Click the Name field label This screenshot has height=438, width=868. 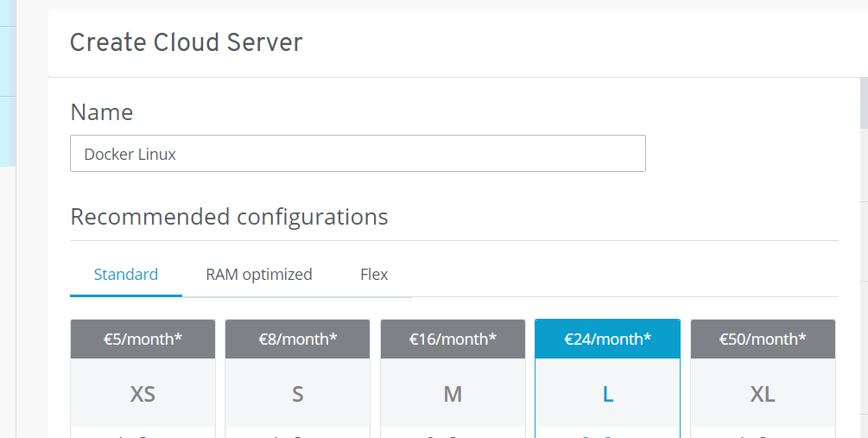click(x=102, y=112)
